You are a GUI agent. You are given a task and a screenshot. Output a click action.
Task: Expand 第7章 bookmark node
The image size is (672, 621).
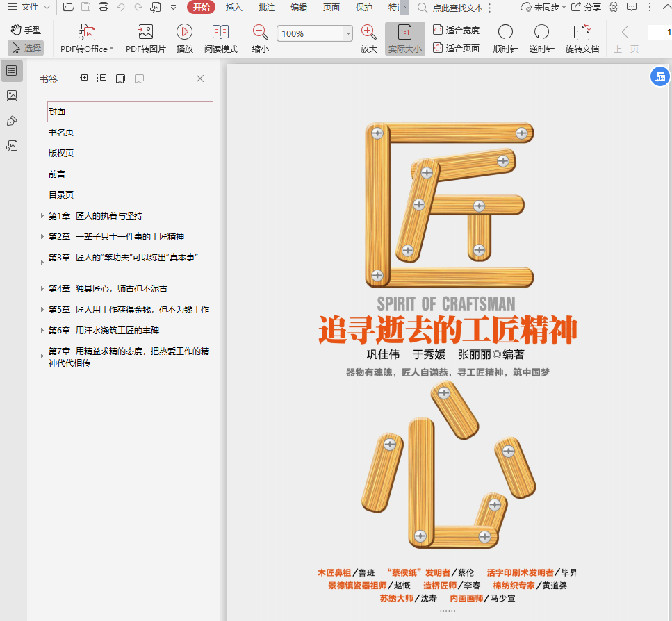(x=42, y=356)
